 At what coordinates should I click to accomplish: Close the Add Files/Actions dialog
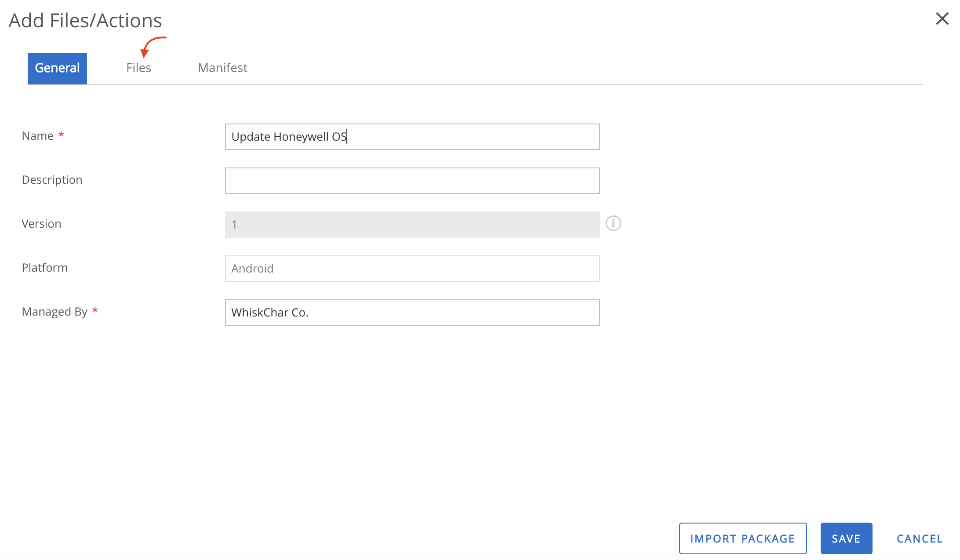(942, 19)
